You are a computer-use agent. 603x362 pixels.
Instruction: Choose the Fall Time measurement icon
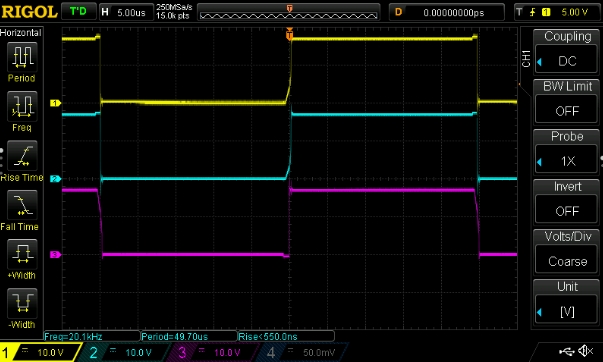pyautogui.click(x=22, y=205)
